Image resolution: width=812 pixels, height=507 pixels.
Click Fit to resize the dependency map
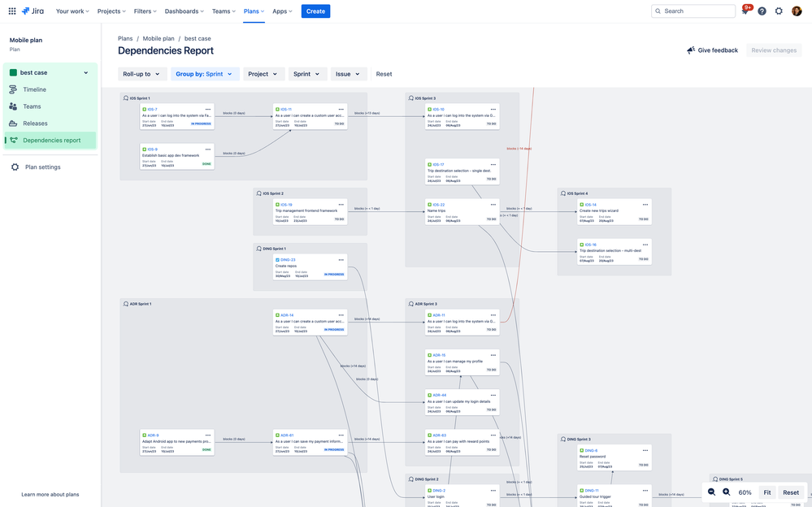766,492
